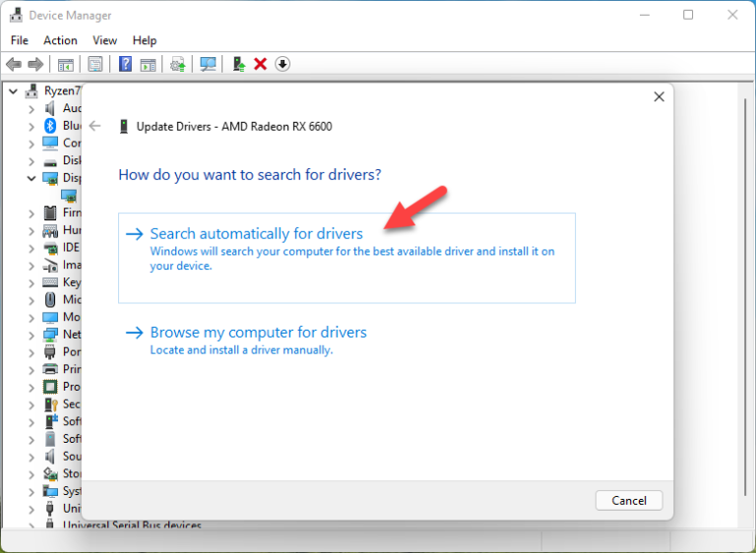Expand the Ports category chevron
The image size is (756, 553).
31,352
